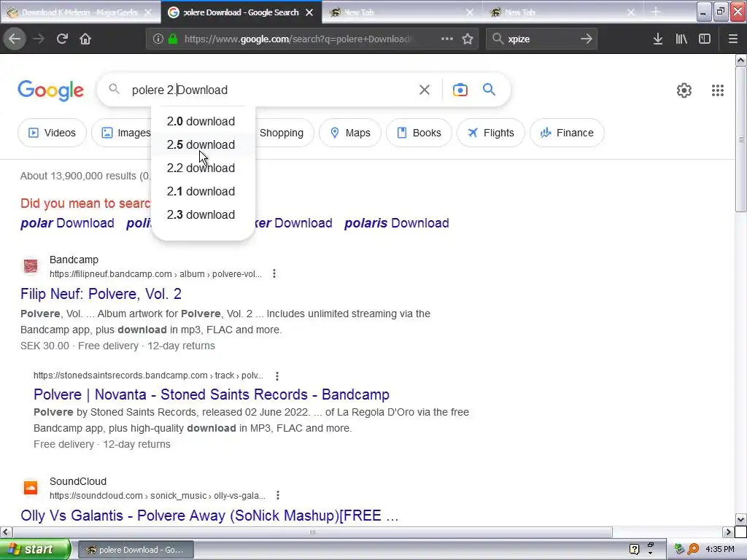This screenshot has height=560, width=747.
Task: Open the green lock security info
Action: pyautogui.click(x=173, y=39)
